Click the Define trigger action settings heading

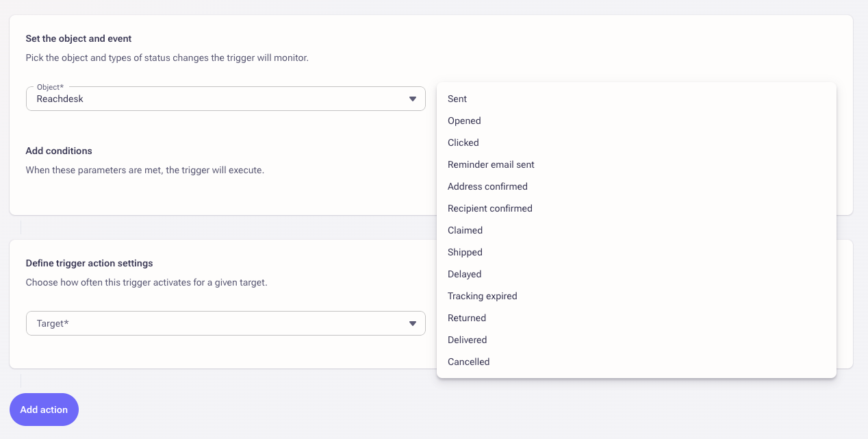click(x=89, y=263)
